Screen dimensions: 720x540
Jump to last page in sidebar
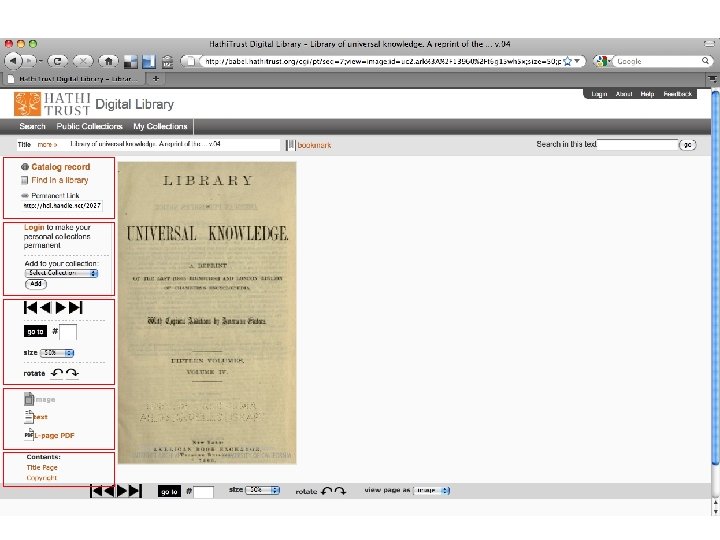[x=76, y=308]
